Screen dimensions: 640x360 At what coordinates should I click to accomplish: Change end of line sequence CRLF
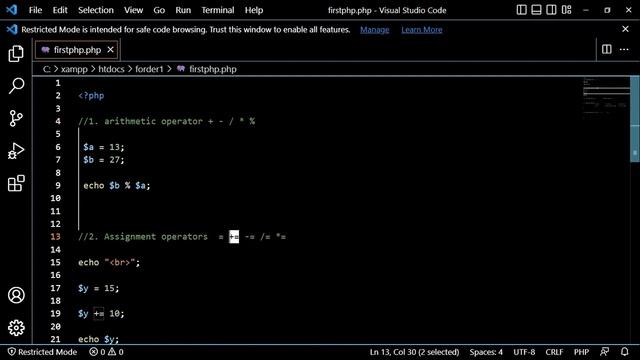(x=554, y=351)
